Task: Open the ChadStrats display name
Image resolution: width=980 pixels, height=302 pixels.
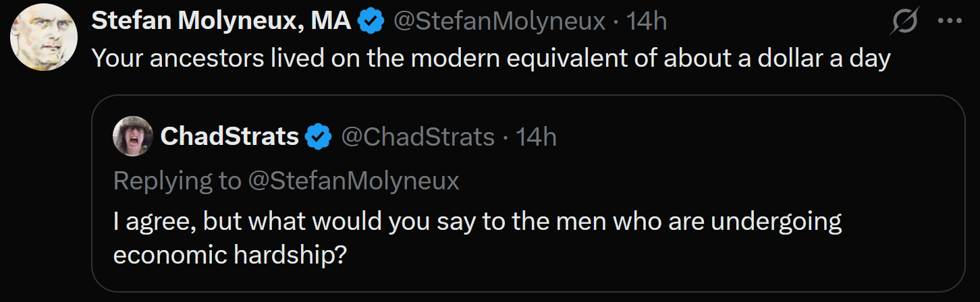Action: (x=229, y=138)
